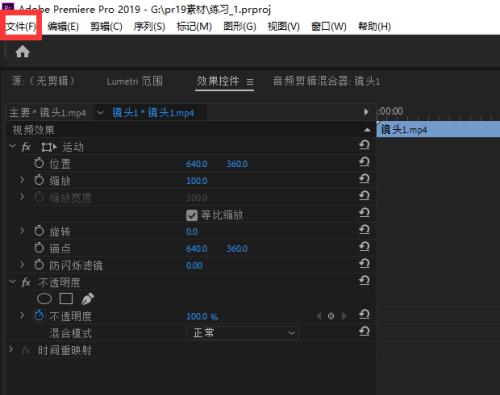Reset the 防闪烁滤镜 parameter
This screenshot has width=500, height=395.
364,264
